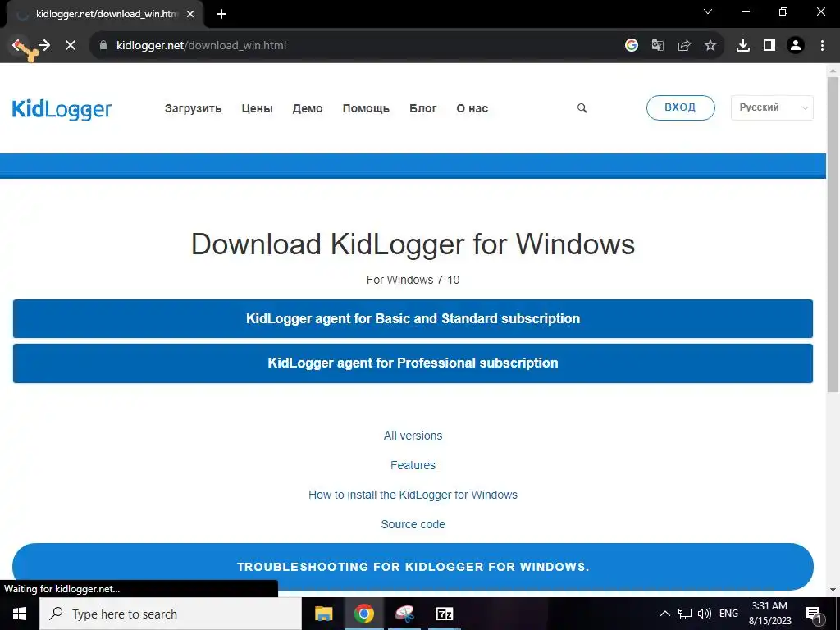Click the KidLogger logo
This screenshot has width=840, height=630.
(62, 109)
